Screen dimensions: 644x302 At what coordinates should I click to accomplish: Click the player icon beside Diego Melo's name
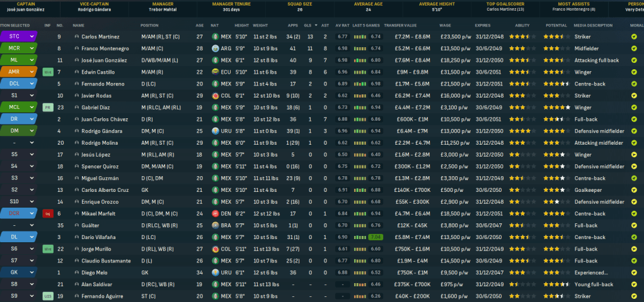(77, 272)
